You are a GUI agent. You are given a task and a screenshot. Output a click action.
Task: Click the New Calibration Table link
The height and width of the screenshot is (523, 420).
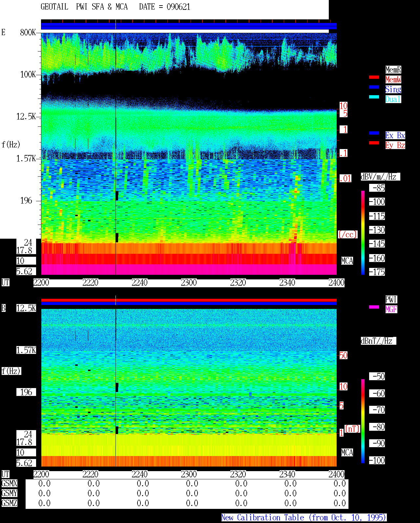click(304, 518)
